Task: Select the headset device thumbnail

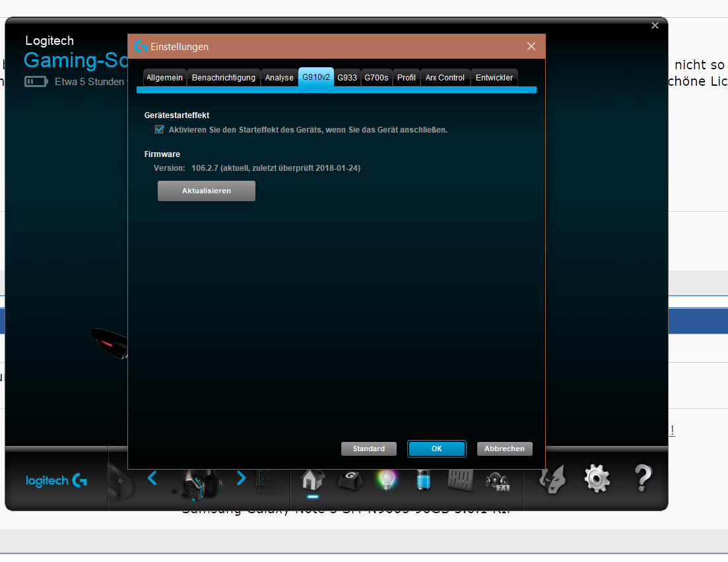Action: coord(199,484)
